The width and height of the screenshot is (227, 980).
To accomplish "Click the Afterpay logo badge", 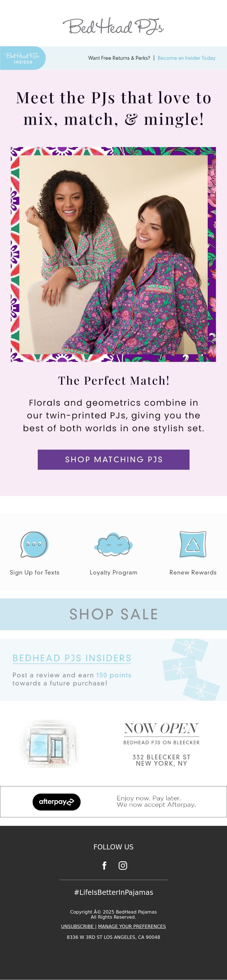I will tap(57, 802).
